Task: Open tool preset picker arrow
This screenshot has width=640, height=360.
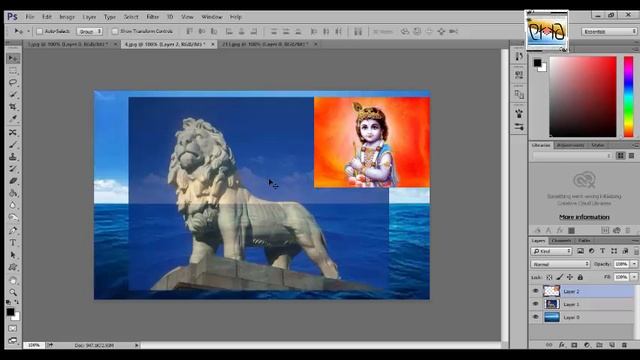Action: click(x=29, y=31)
